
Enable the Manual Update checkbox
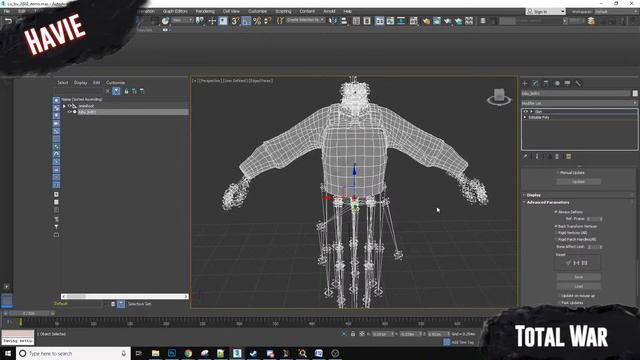[x=558, y=173]
